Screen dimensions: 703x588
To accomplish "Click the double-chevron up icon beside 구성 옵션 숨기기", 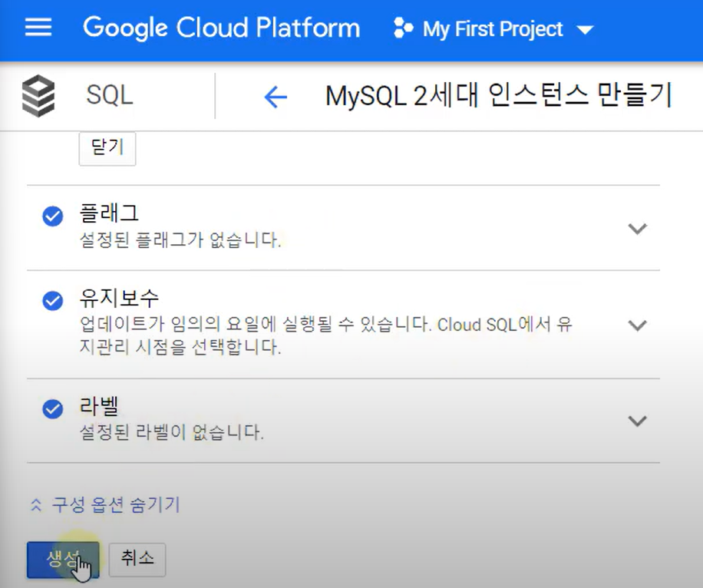I will tap(36, 505).
